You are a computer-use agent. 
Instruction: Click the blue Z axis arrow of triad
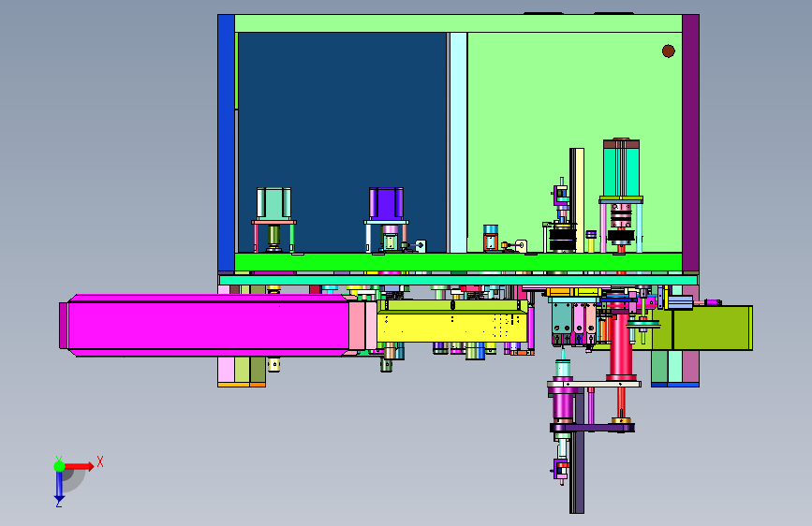(59, 487)
